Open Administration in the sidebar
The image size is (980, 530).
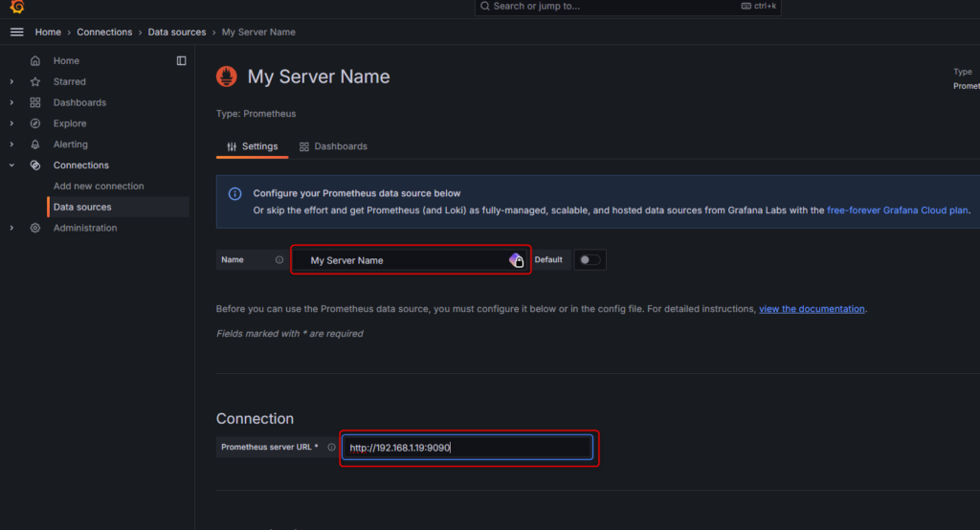click(85, 228)
